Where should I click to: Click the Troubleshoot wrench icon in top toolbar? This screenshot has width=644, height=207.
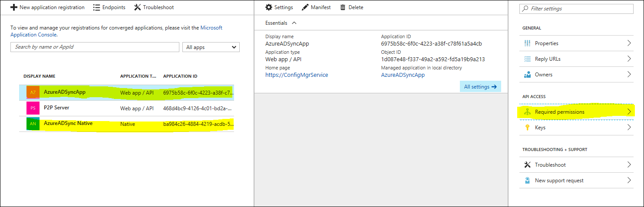(137, 7)
